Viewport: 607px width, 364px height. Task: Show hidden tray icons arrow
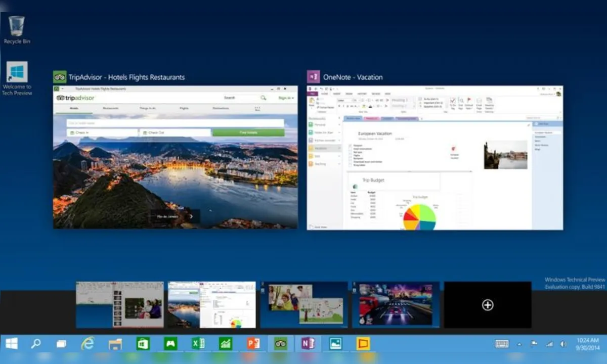(519, 344)
